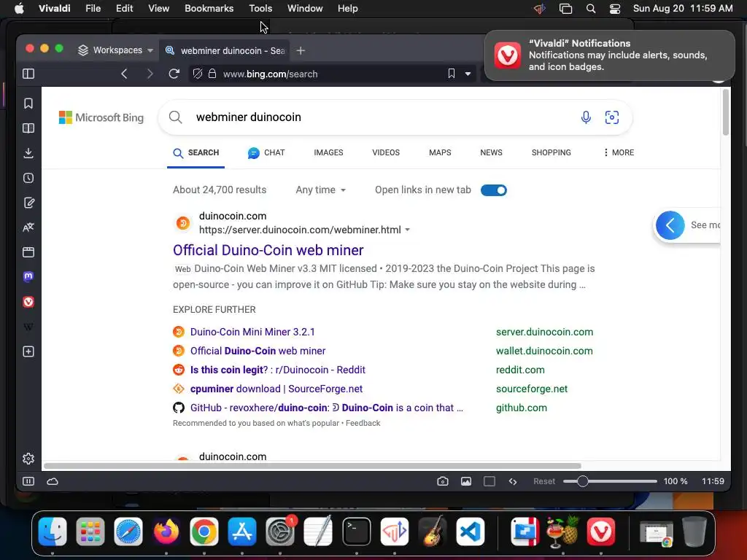Open the Bookmarks panel in Vivaldi sidebar

pyautogui.click(x=28, y=104)
